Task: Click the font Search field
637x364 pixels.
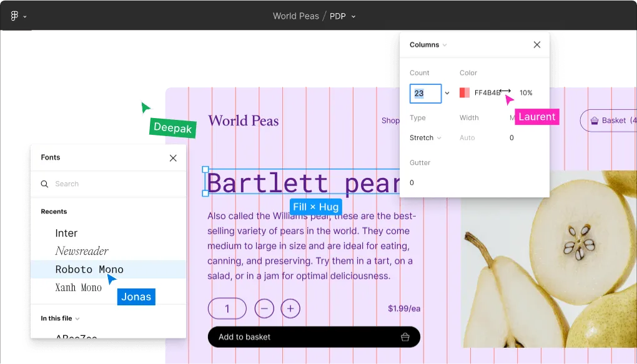Action: pos(109,184)
